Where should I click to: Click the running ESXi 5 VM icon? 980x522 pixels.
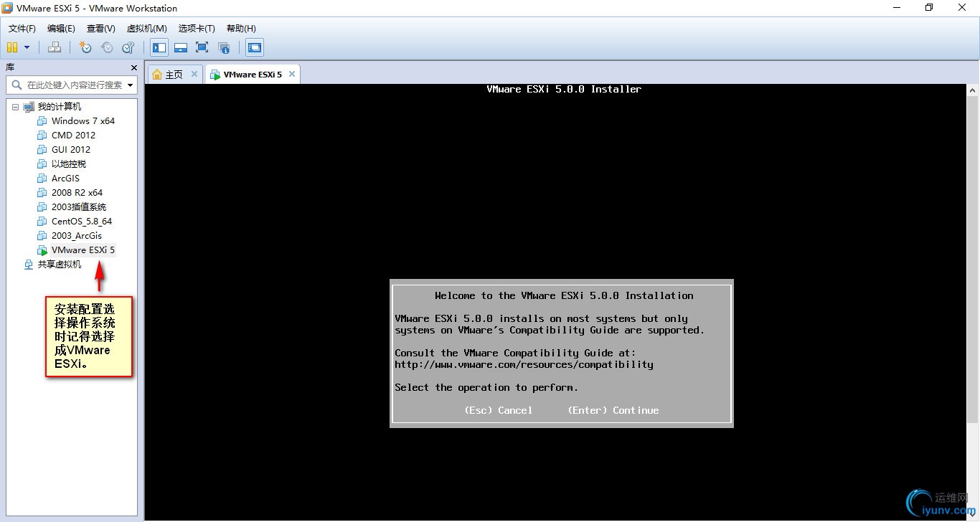click(42, 250)
